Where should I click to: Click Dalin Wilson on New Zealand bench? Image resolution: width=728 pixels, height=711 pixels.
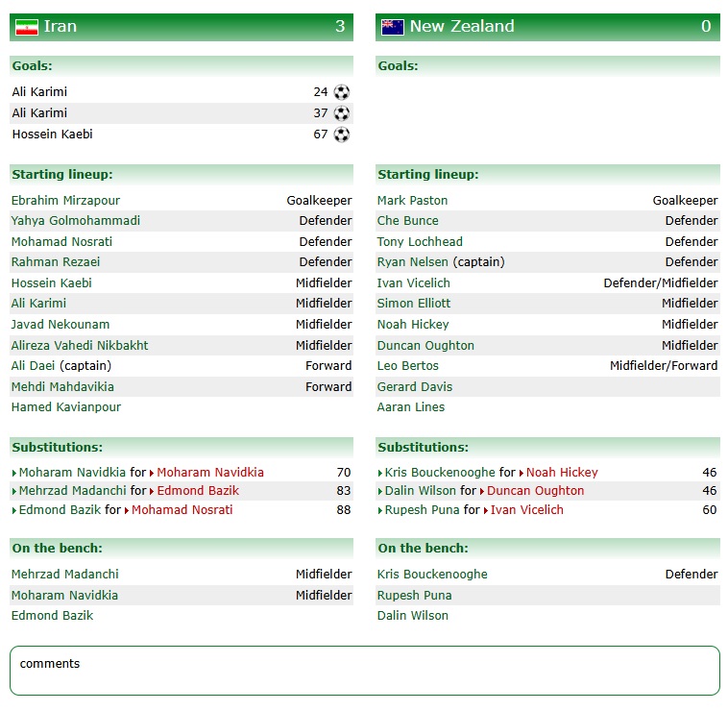pos(412,616)
